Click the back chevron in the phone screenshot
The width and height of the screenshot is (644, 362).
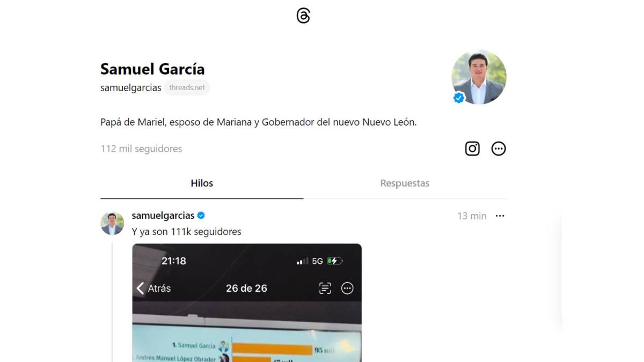[140, 288]
